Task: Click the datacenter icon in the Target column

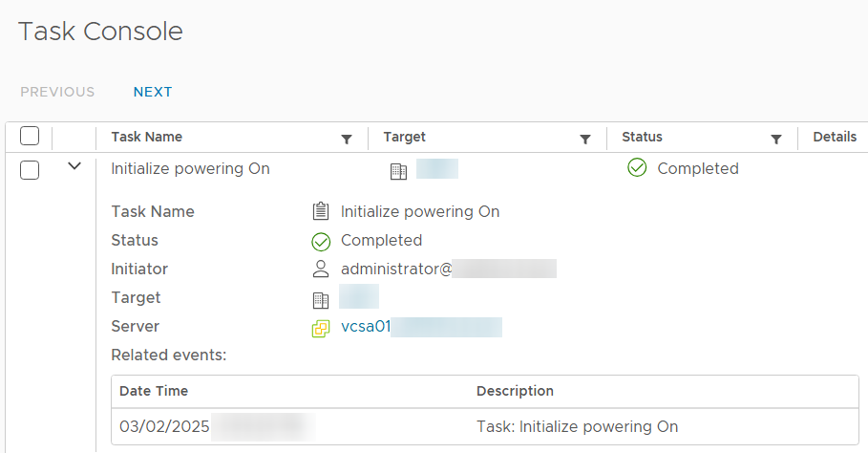Action: click(398, 172)
